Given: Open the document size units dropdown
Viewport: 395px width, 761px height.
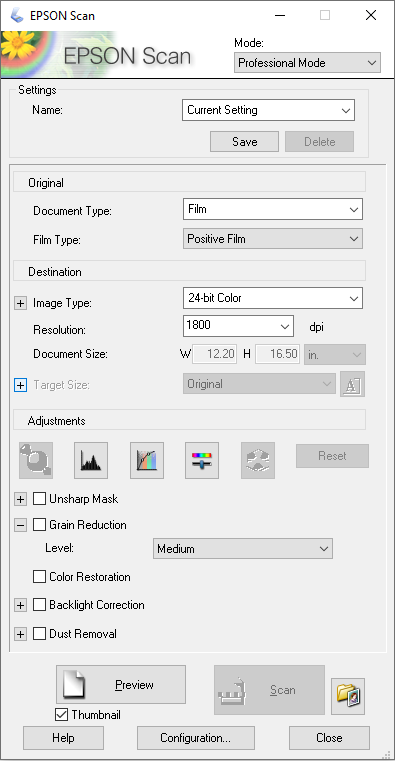Looking at the screenshot, I should click(x=335, y=354).
